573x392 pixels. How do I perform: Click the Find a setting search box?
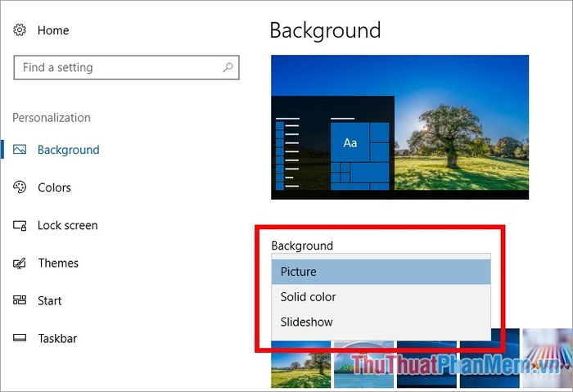[x=126, y=67]
